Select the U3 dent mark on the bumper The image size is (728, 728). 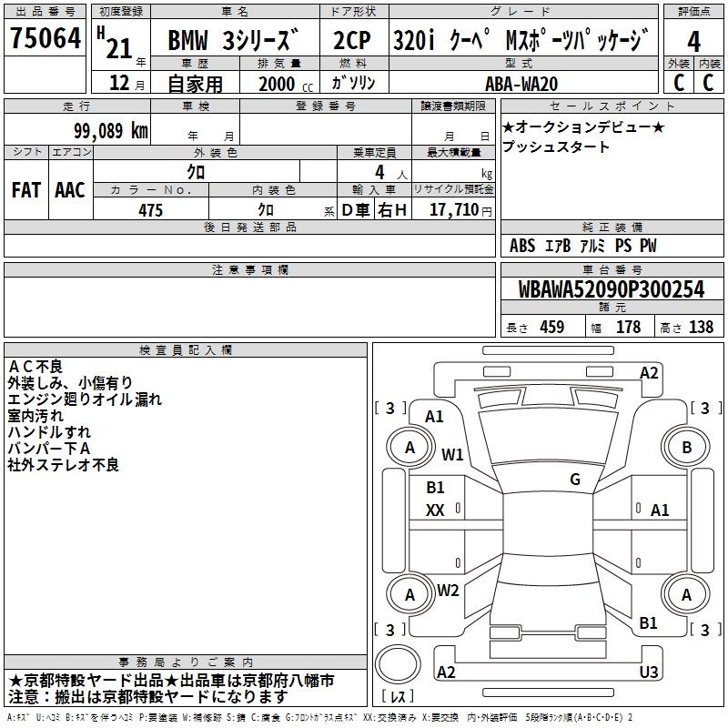[649, 672]
